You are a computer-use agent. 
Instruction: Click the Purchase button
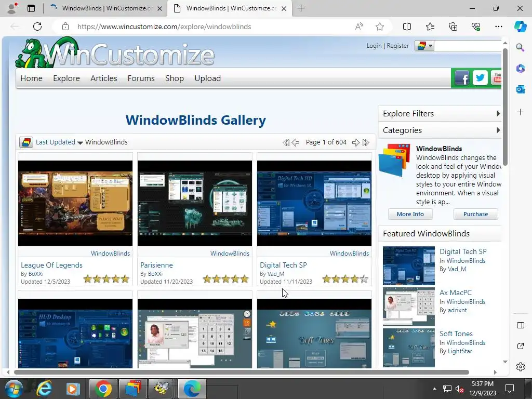476,214
